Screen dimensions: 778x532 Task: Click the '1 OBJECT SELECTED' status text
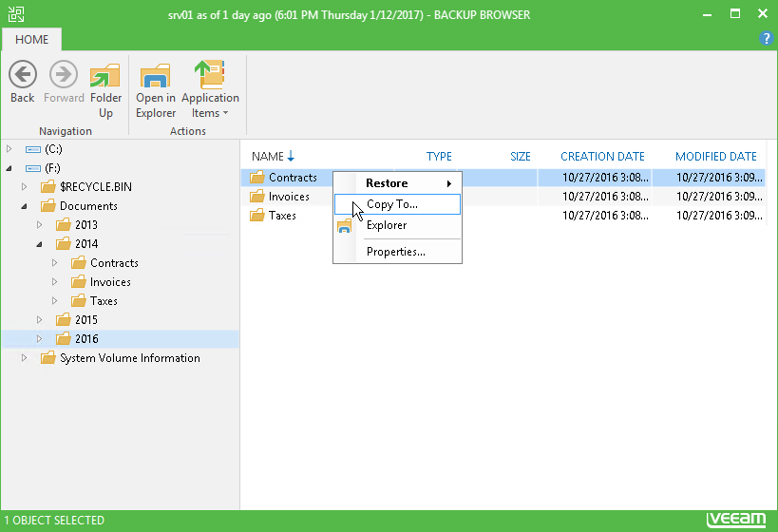[x=54, y=521]
